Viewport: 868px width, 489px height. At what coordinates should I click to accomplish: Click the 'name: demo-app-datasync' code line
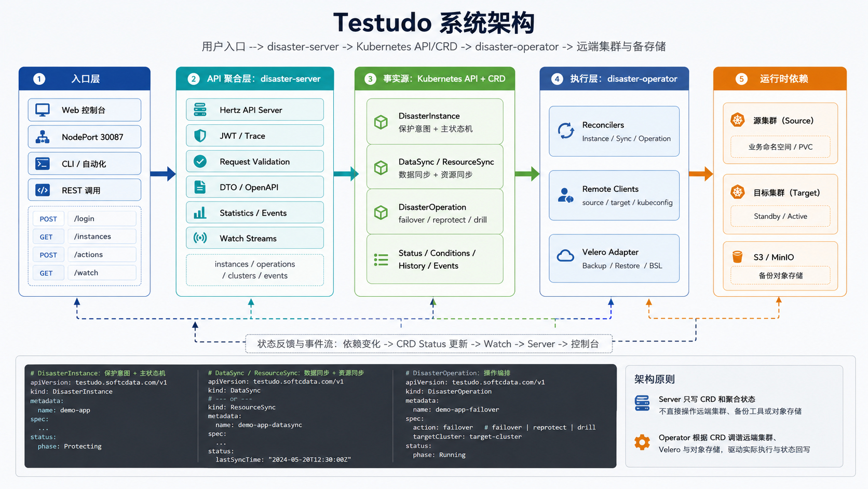tap(259, 425)
